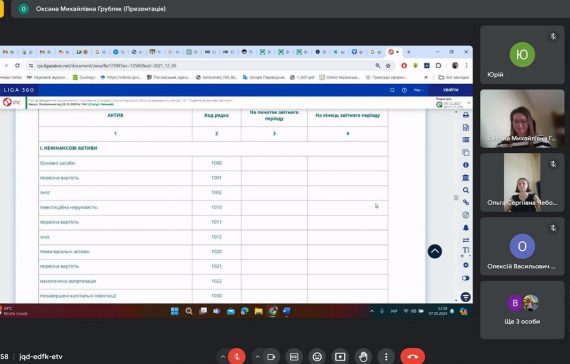Open document info icon in sidebar
The height and width of the screenshot is (364, 570).
pyautogui.click(x=466, y=165)
